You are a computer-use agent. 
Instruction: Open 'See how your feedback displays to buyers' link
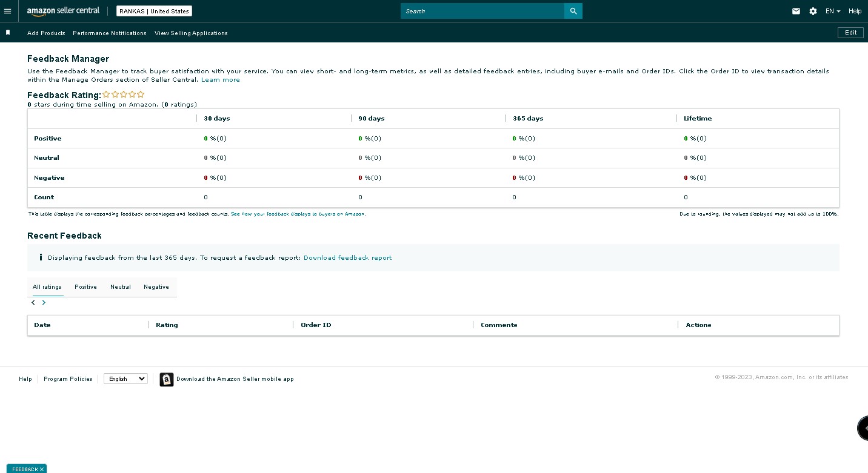298,214
